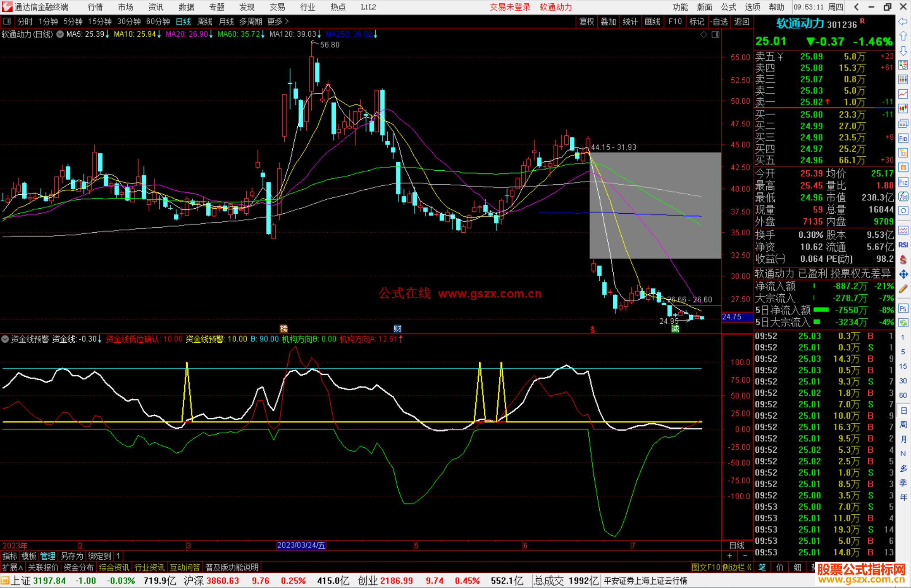Click the back chevron next to the clock

click(x=856, y=7)
